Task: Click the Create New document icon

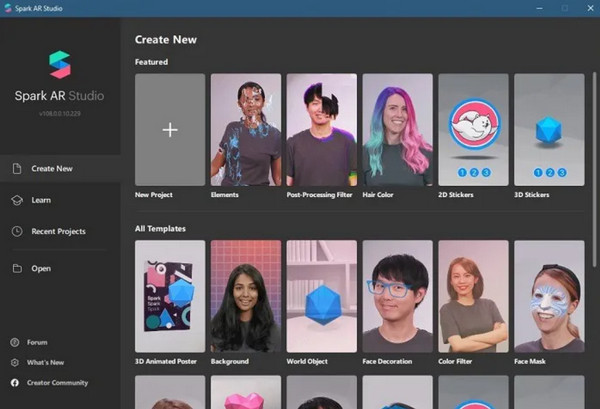Action: tap(17, 168)
